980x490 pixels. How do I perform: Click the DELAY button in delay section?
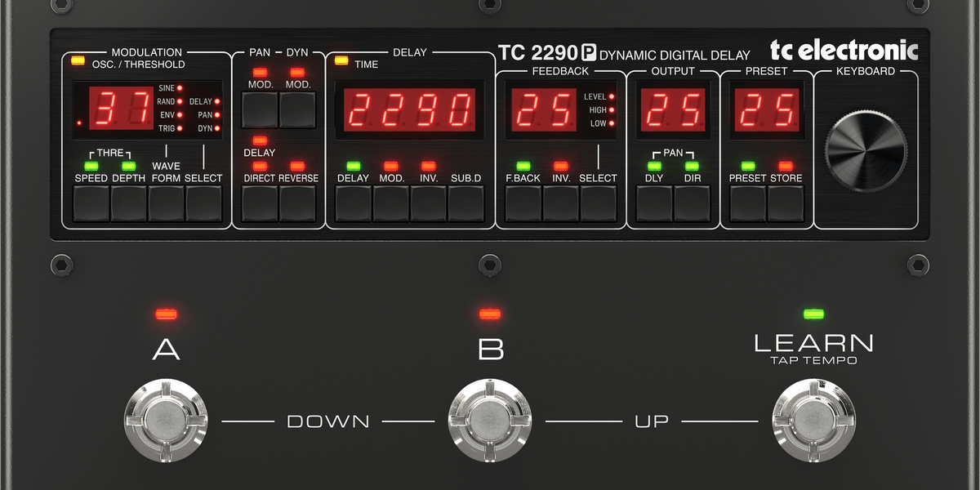(x=354, y=203)
